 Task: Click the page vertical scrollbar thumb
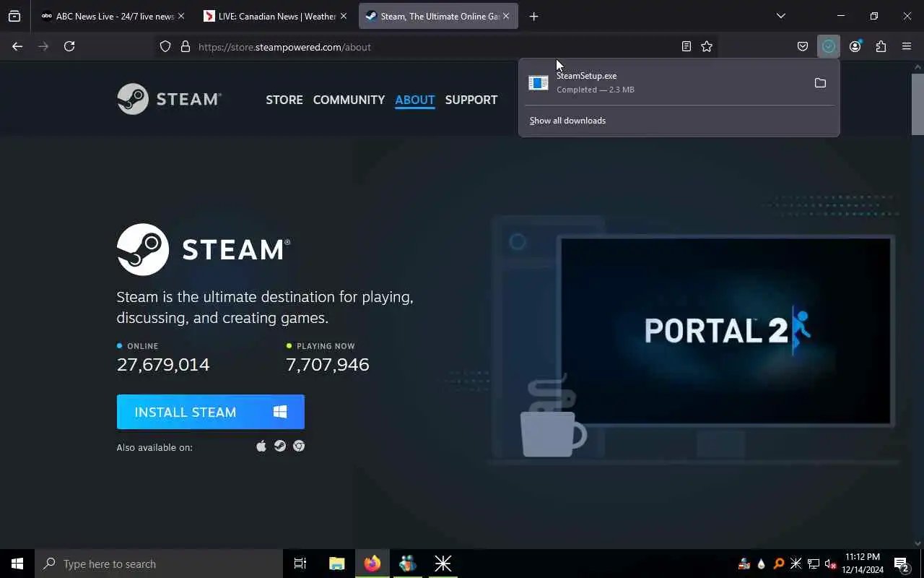pyautogui.click(x=918, y=103)
